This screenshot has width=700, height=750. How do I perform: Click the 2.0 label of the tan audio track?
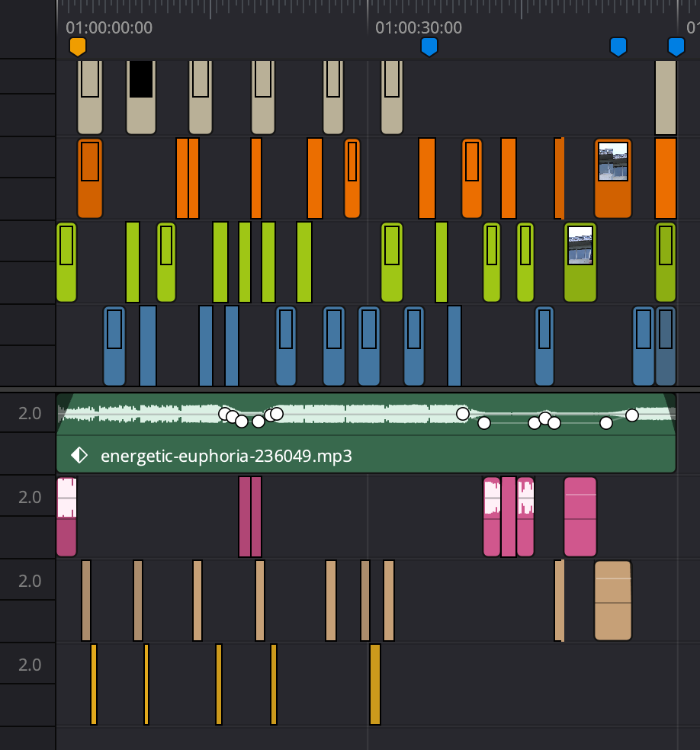30,581
